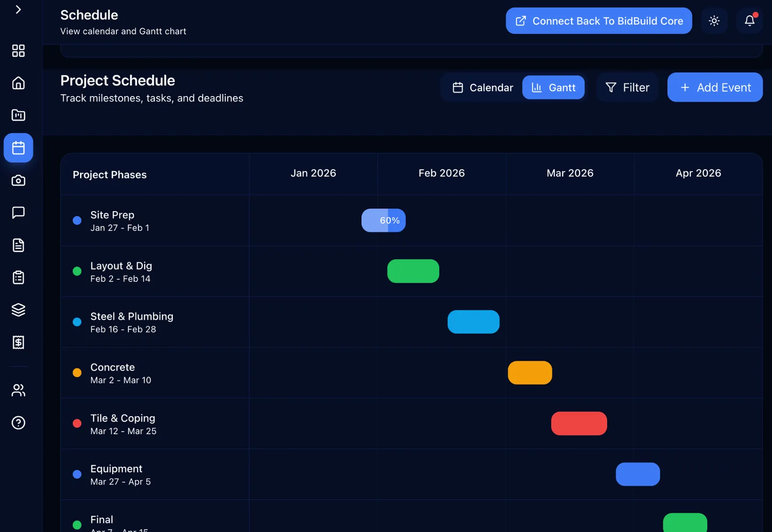Click the Mar 2026 column header
The height and width of the screenshot is (532, 772).
click(x=570, y=173)
